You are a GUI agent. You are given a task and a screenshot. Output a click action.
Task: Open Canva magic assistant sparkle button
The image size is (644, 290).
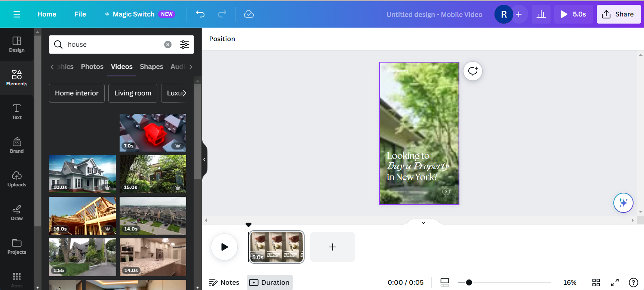(x=623, y=203)
